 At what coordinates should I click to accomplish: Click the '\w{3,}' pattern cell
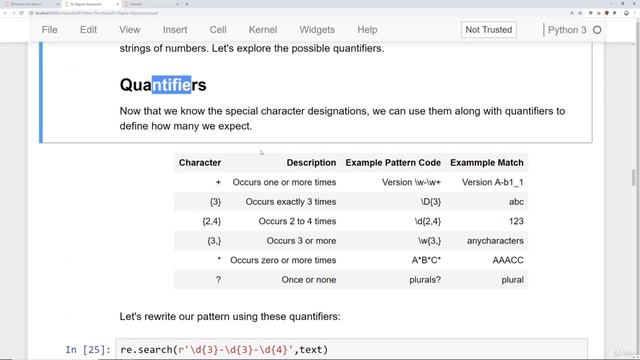pyautogui.click(x=429, y=241)
